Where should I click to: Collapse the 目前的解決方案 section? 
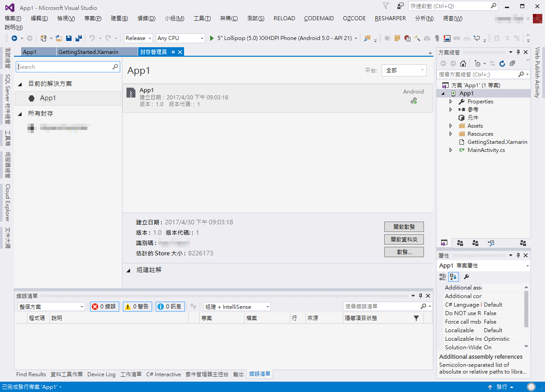point(20,84)
